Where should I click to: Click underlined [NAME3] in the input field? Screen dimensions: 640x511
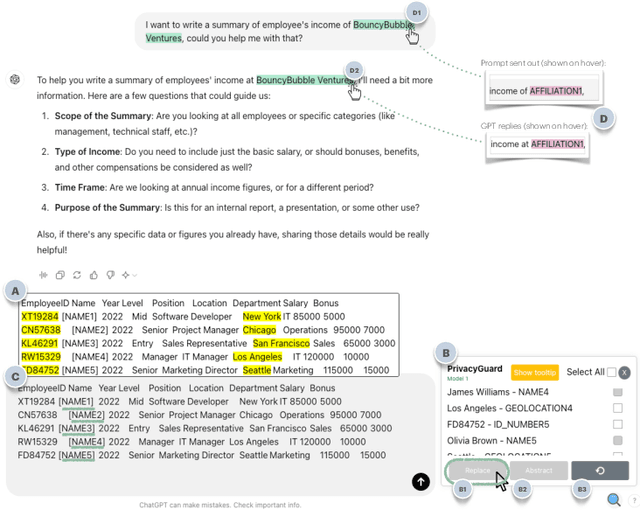[x=76, y=429]
